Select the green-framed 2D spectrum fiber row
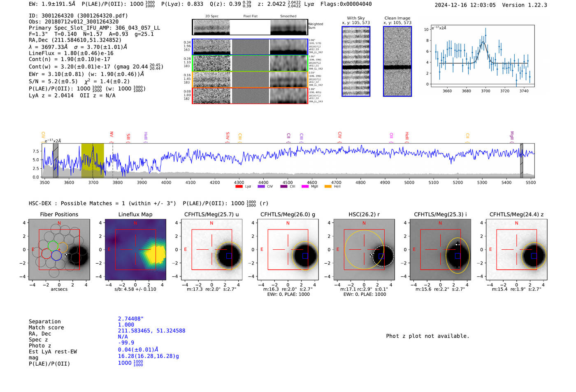 pyautogui.click(x=250, y=63)
